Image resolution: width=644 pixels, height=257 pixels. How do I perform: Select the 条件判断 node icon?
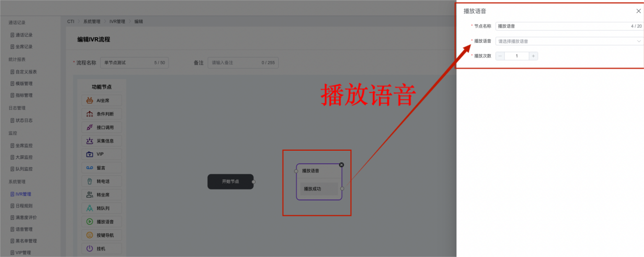click(x=90, y=114)
